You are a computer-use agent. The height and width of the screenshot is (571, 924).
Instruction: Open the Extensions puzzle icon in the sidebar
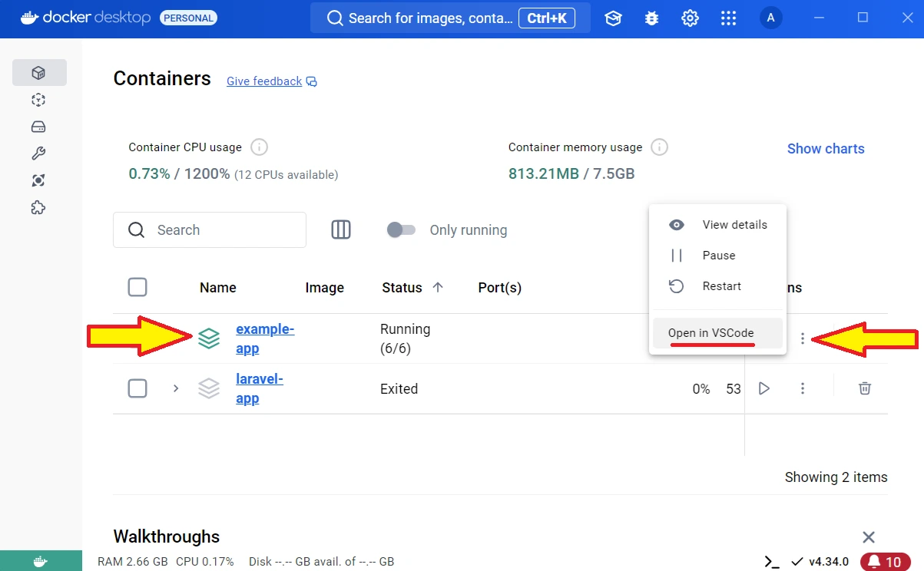click(39, 207)
